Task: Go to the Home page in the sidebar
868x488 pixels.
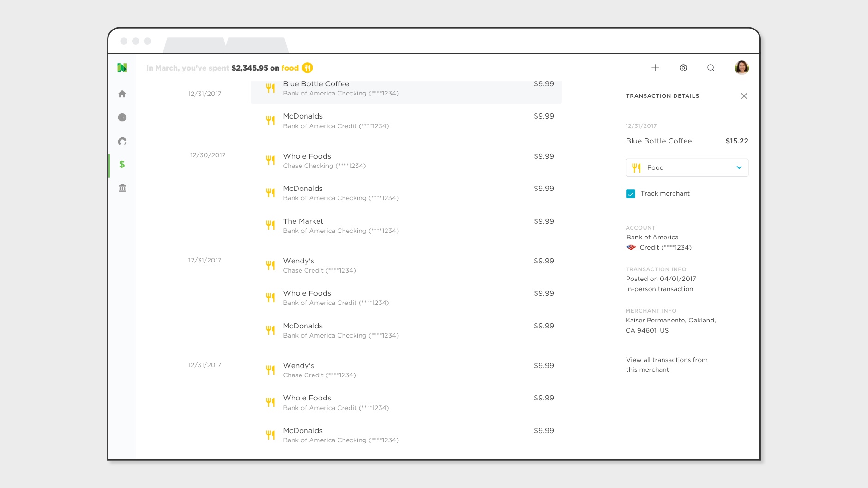Action: click(x=122, y=94)
